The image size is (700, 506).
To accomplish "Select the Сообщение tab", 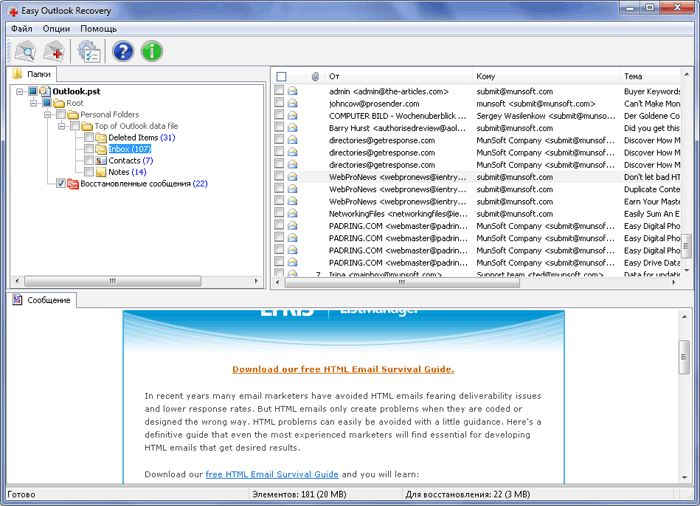I will click(43, 300).
